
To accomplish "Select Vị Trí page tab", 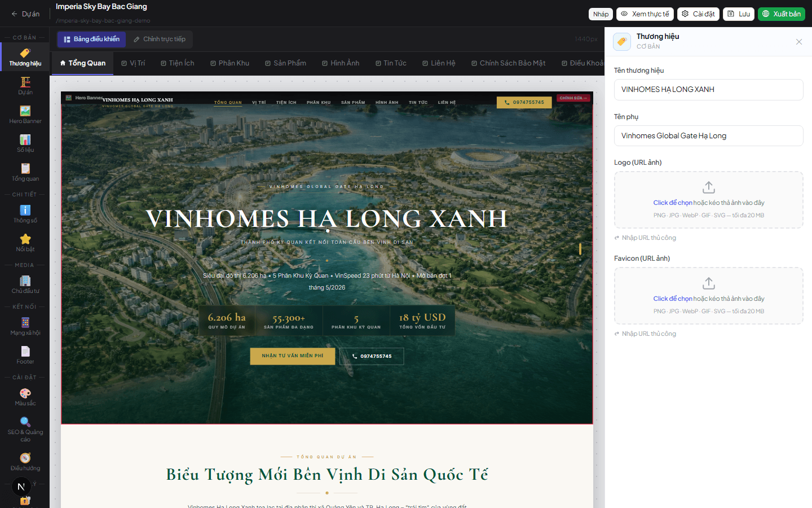I will 133,63.
